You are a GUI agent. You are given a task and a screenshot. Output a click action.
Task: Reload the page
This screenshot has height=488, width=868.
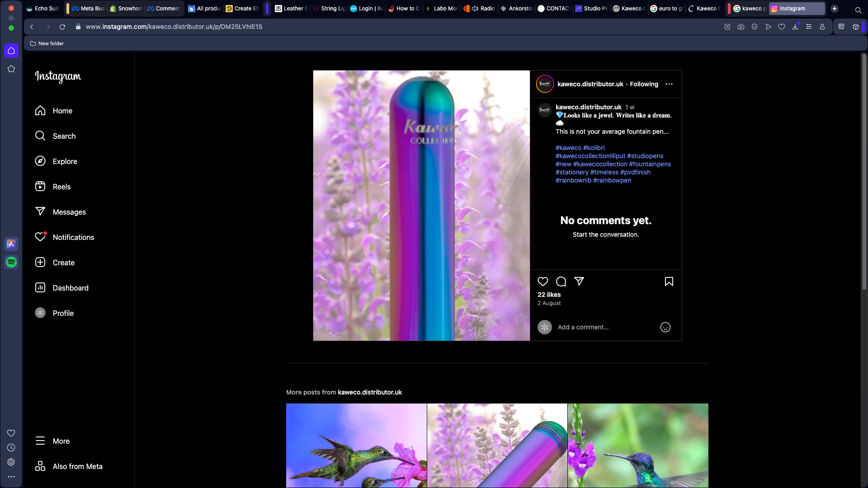tap(62, 27)
